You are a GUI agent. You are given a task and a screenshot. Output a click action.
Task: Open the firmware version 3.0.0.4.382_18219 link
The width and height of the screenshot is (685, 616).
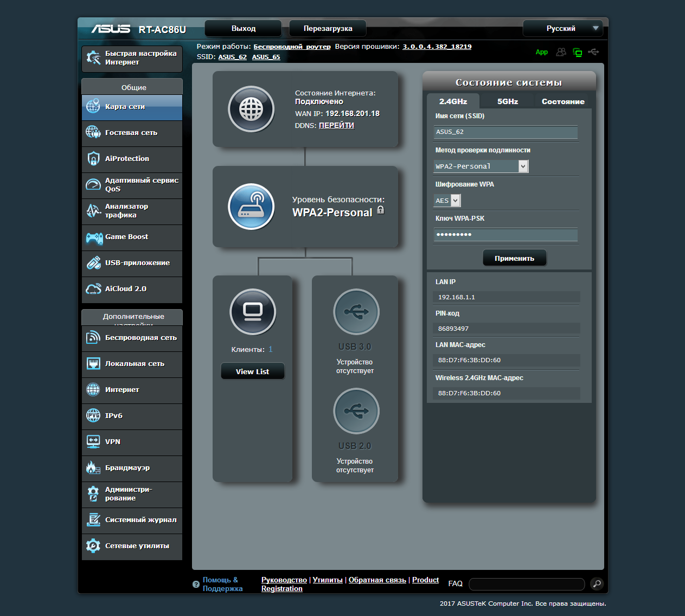click(x=437, y=47)
